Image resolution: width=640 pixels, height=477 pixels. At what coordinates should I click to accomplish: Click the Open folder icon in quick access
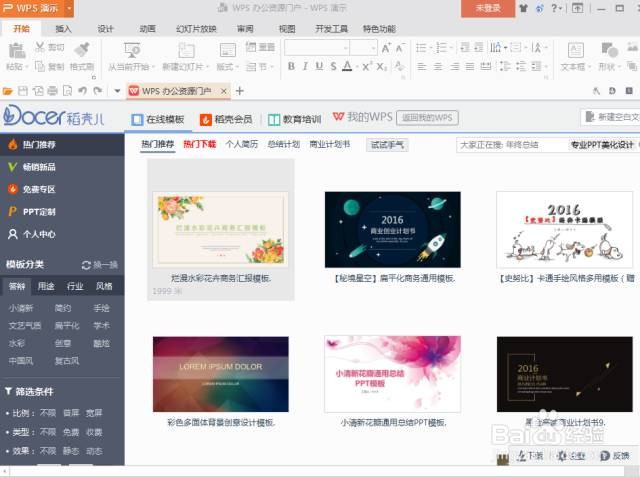click(x=8, y=91)
